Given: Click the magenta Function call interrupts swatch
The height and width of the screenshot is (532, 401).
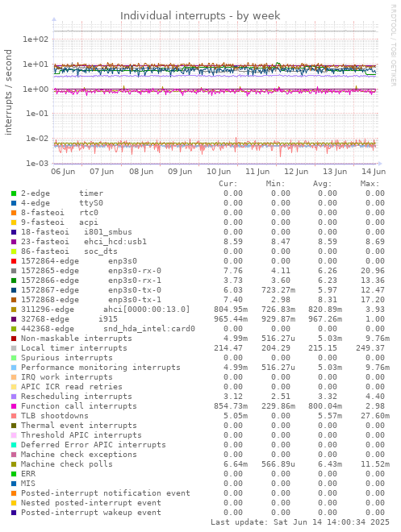Looking at the screenshot, I should 14,406.
